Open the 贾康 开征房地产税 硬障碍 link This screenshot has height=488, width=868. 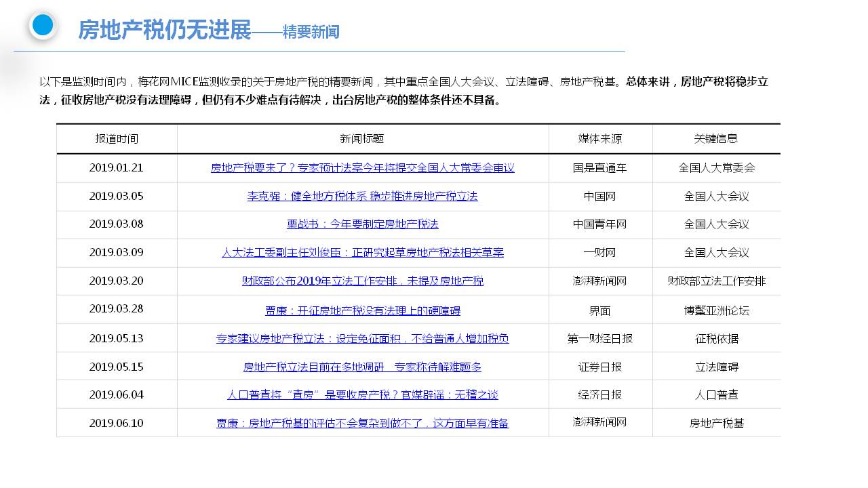362,311
